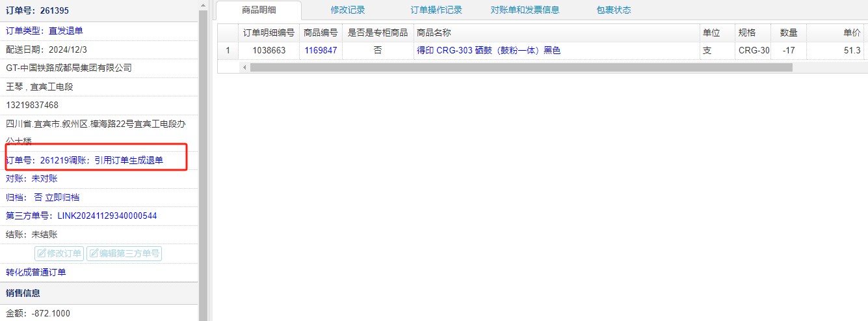Click the 金额：-872.1000 text

[38, 313]
